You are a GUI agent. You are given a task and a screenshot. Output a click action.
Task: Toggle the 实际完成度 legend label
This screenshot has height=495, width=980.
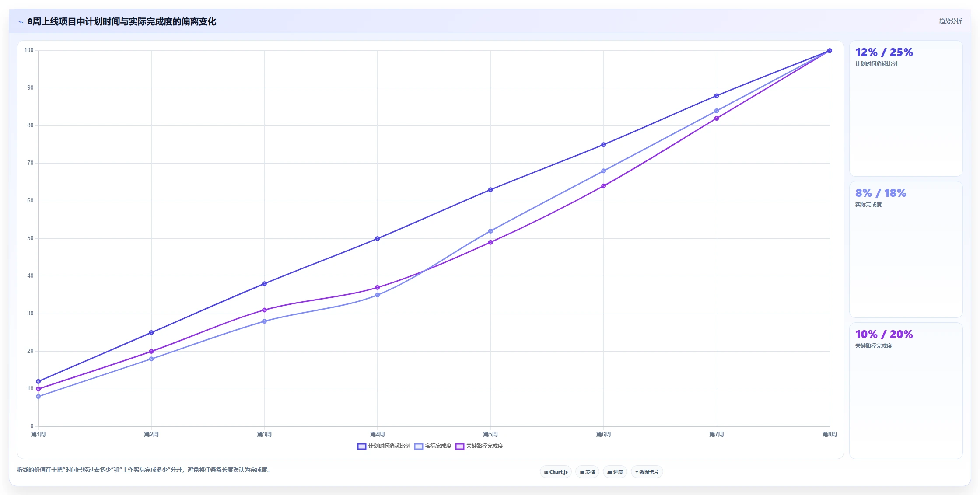[x=438, y=446]
